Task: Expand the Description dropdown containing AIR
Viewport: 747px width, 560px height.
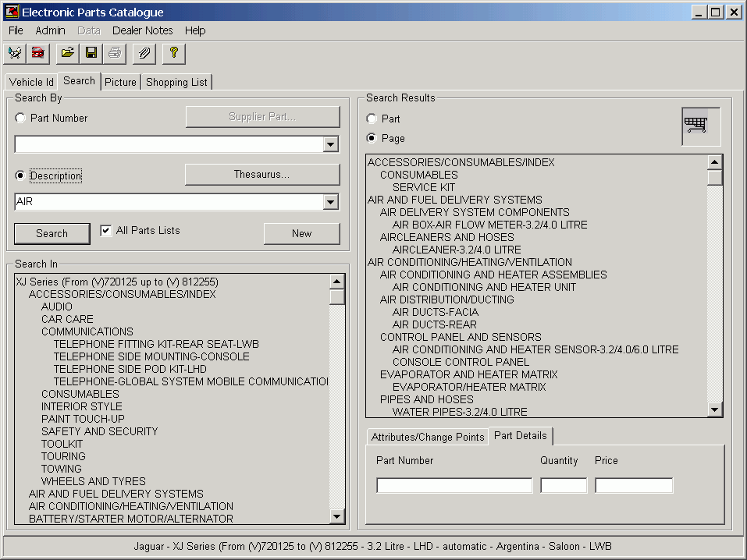Action: [331, 203]
